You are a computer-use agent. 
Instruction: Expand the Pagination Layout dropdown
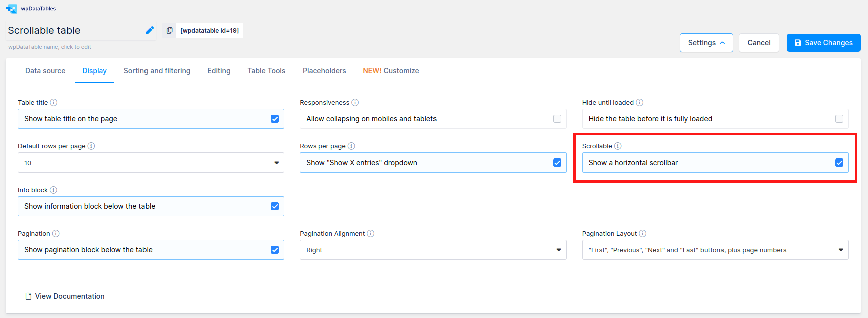pyautogui.click(x=715, y=250)
